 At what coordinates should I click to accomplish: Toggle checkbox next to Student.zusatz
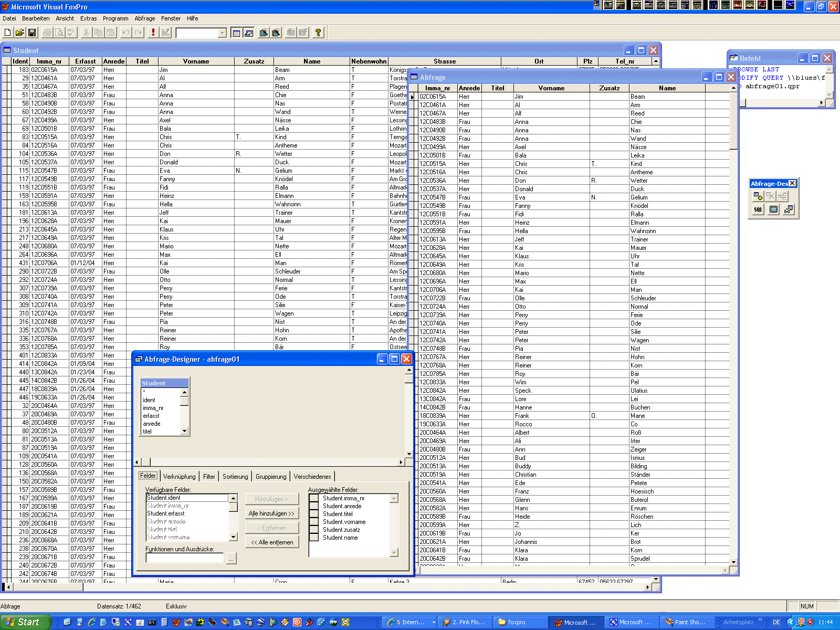tap(314, 530)
